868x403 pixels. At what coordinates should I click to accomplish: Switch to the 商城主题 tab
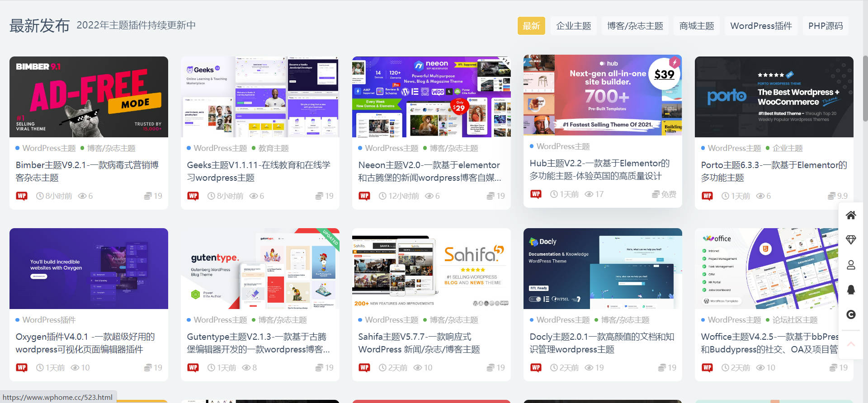[697, 26]
